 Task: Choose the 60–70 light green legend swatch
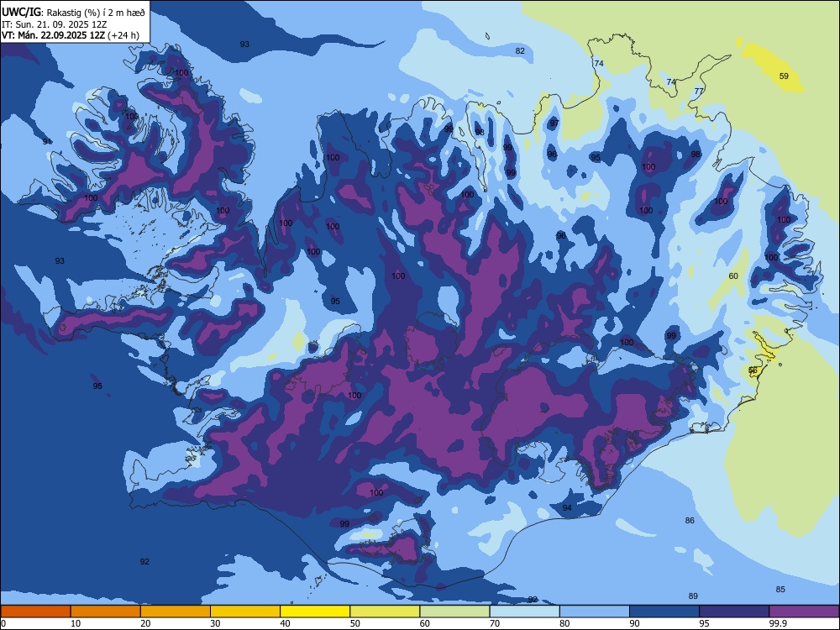coord(454,612)
